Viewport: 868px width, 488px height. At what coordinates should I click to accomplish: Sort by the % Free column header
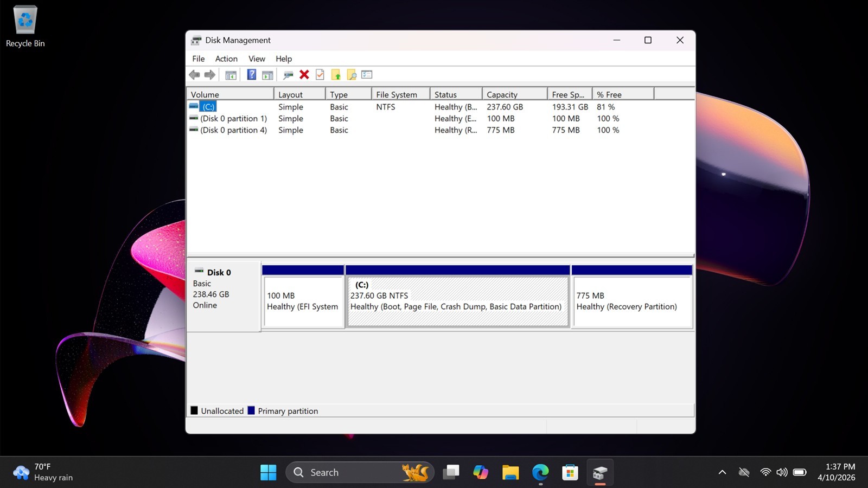pyautogui.click(x=623, y=94)
